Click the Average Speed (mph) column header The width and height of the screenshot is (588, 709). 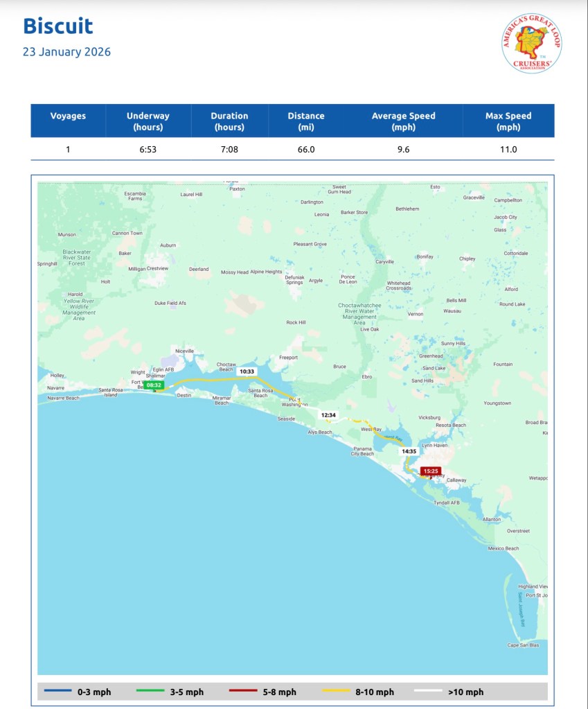[403, 121]
